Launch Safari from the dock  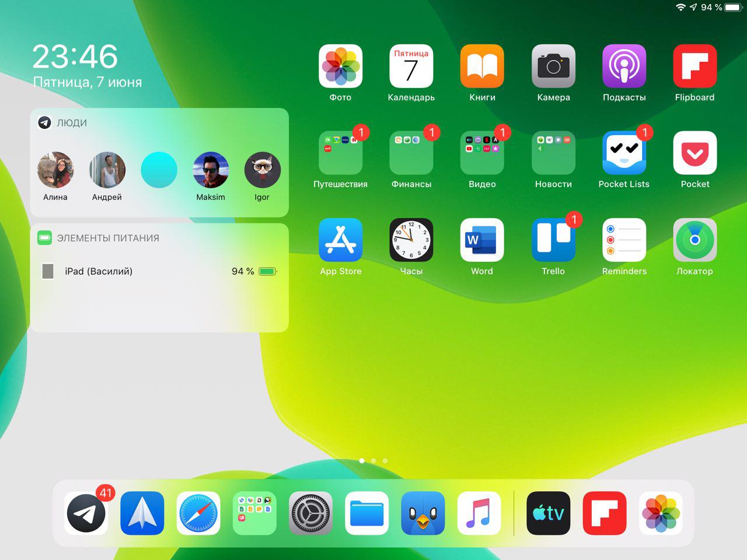pyautogui.click(x=198, y=513)
